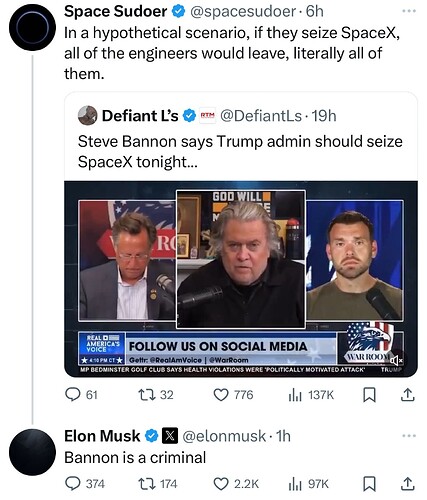
Task: Open reply on Space Sudoer's post
Action: pyautogui.click(x=81, y=395)
